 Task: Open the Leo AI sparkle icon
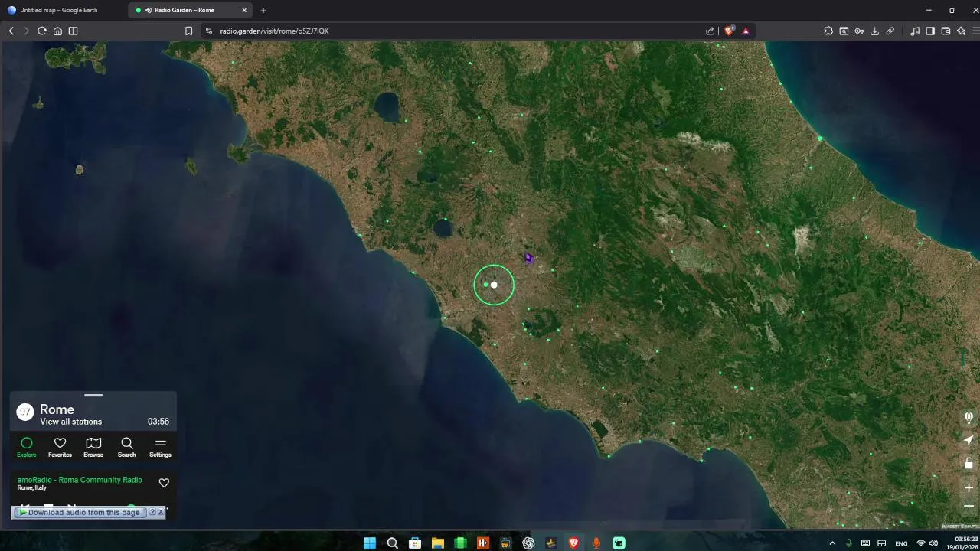(x=961, y=31)
